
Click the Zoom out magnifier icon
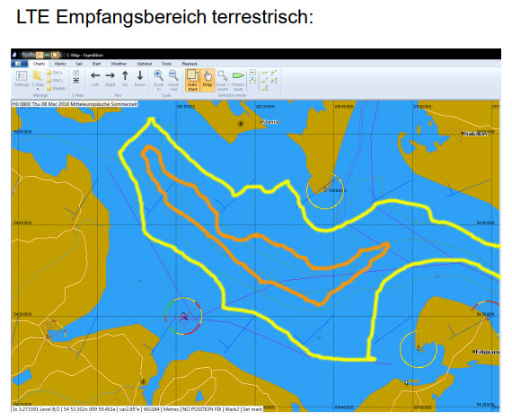173,80
